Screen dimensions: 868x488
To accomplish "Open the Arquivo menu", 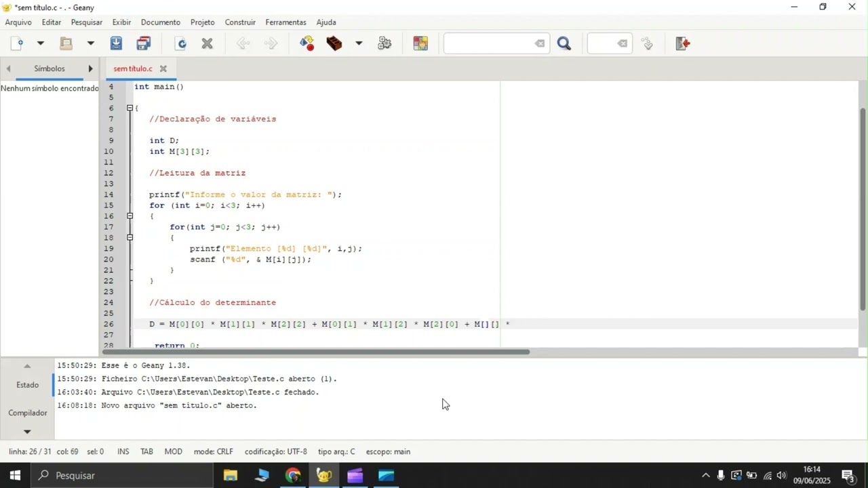I will [x=18, y=22].
